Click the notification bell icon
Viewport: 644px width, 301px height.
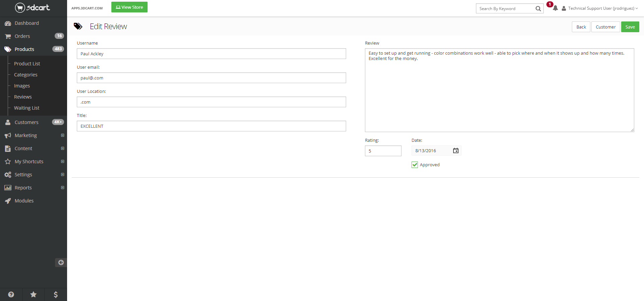click(555, 8)
